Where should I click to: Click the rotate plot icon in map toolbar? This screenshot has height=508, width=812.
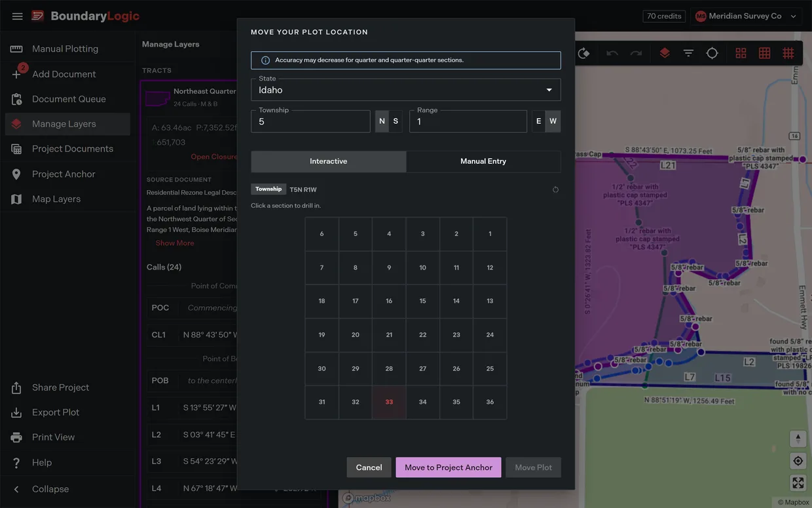(x=583, y=53)
